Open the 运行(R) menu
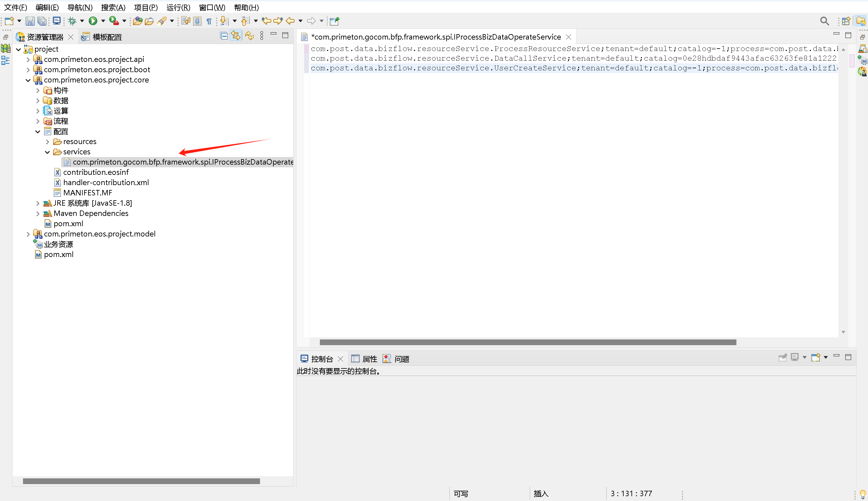868x501 pixels. pos(178,7)
